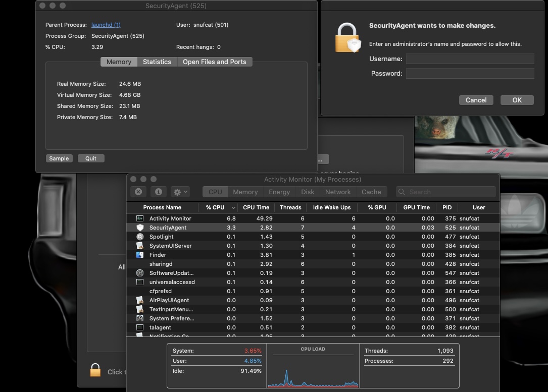Image resolution: width=548 pixels, height=392 pixels.
Task: Click the launchd (1) parent process link
Action: tap(106, 25)
